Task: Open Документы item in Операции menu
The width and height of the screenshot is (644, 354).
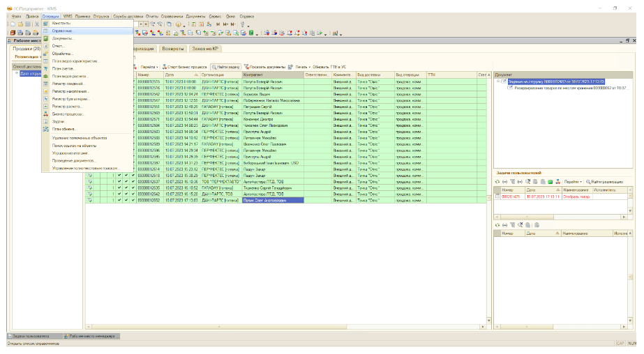Action: click(x=63, y=38)
